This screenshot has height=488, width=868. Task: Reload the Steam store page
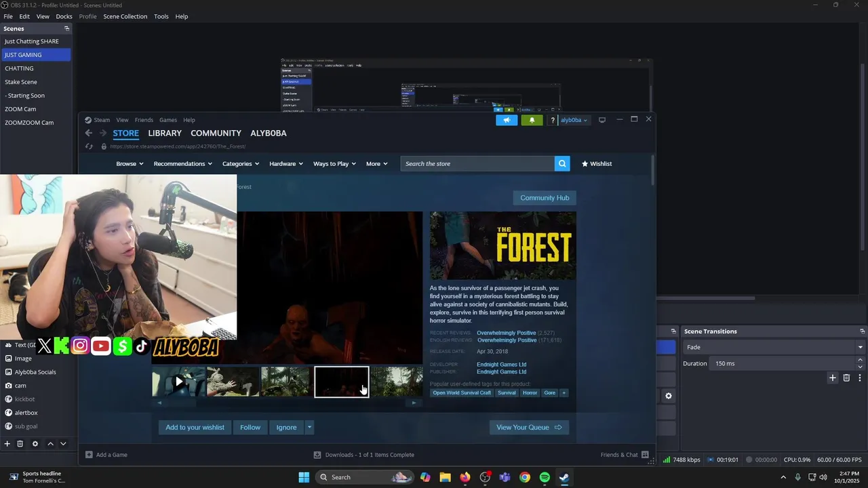click(89, 146)
